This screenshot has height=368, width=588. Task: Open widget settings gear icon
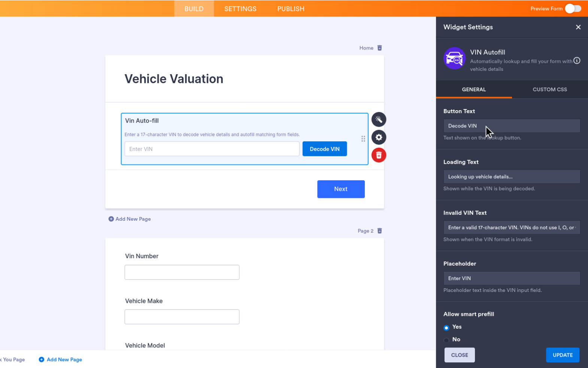379,137
